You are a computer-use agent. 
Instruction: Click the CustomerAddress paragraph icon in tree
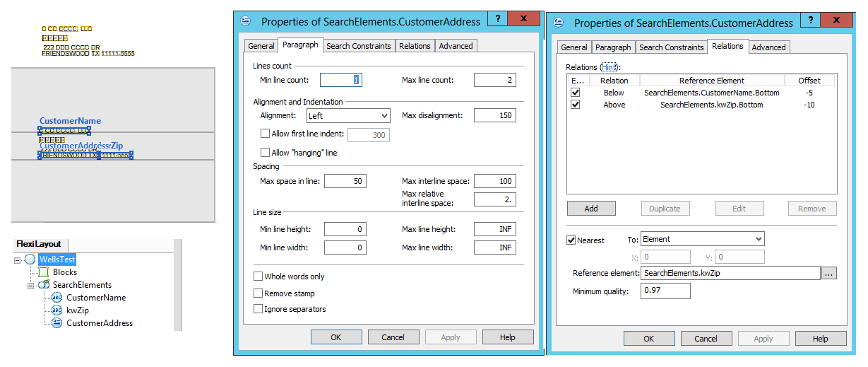[57, 323]
